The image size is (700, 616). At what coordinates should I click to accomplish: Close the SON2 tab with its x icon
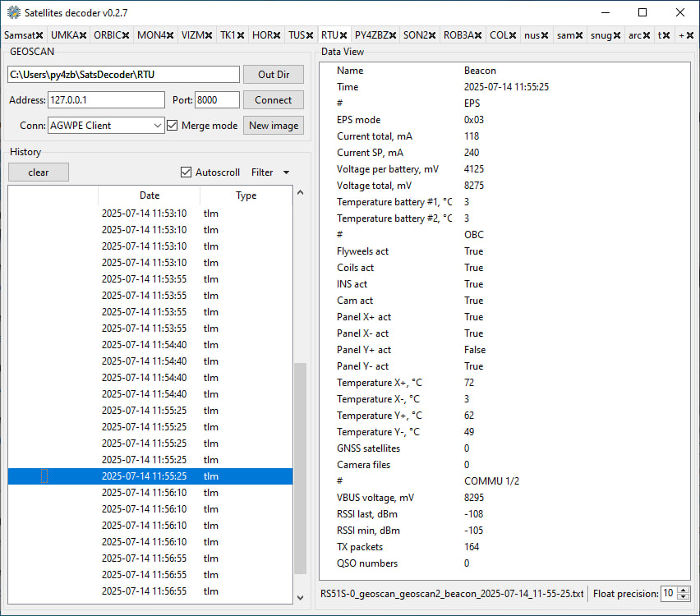pos(431,35)
